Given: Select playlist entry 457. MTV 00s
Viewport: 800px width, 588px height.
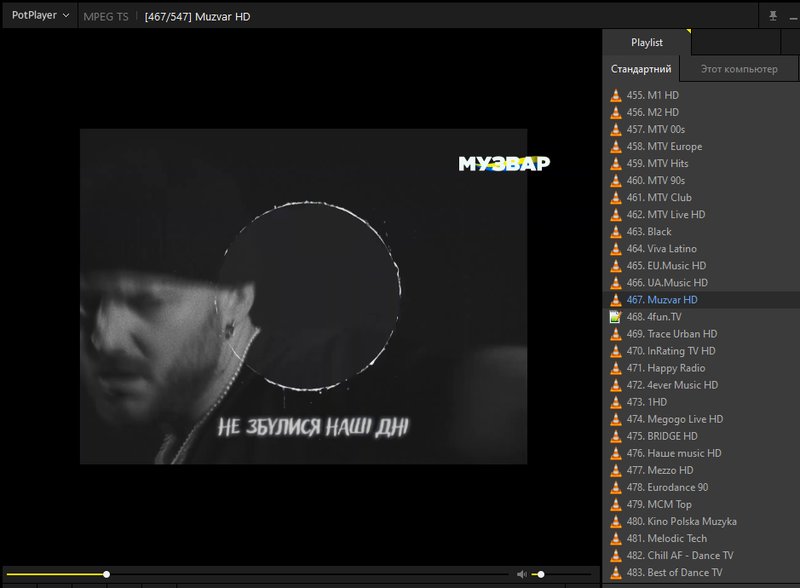Looking at the screenshot, I should click(701, 129).
